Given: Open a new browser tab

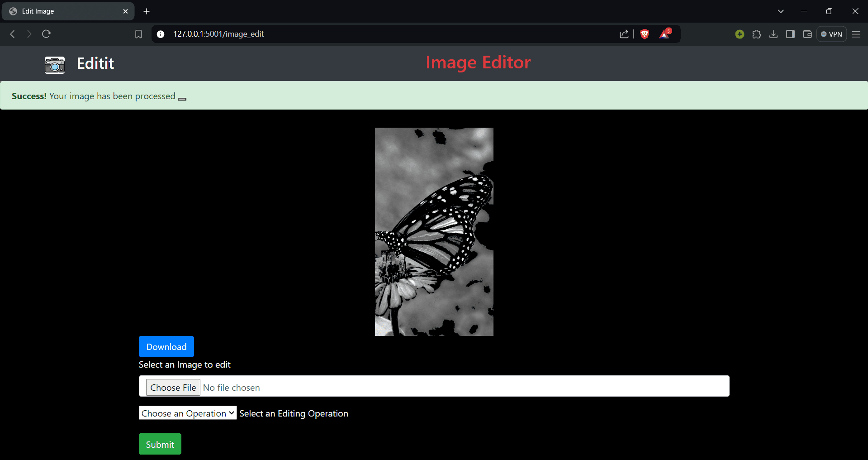Looking at the screenshot, I should 147,11.
